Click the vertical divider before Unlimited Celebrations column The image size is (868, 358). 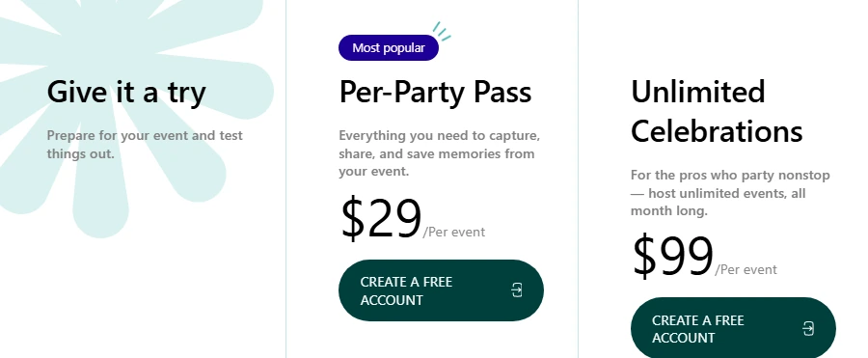(578, 179)
